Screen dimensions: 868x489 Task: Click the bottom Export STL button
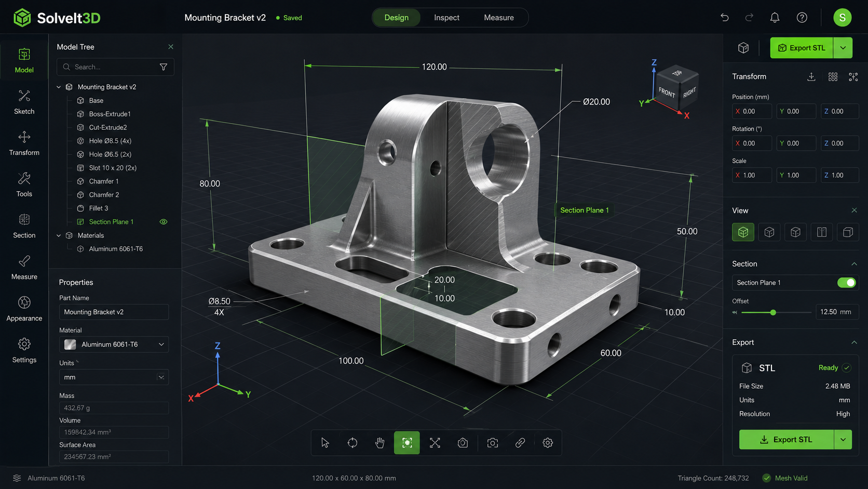(x=786, y=440)
